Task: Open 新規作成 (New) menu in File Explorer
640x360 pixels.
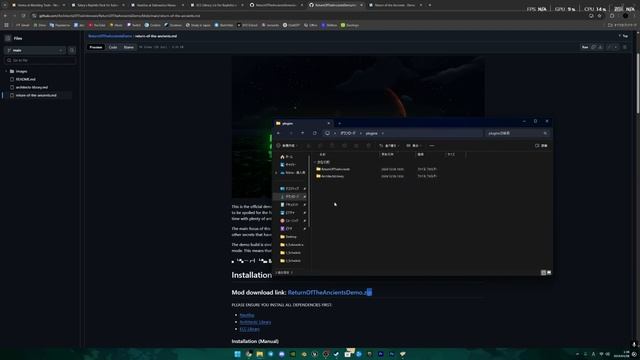Action: [287, 146]
